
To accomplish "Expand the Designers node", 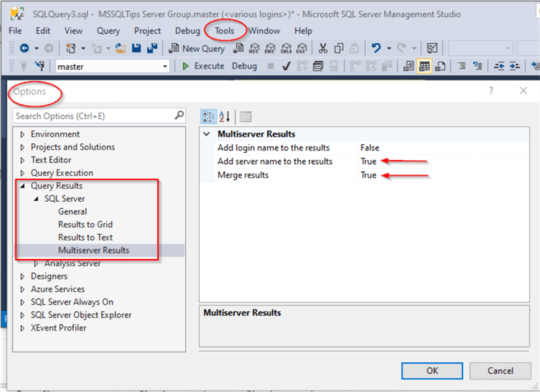I will pyautogui.click(x=23, y=276).
